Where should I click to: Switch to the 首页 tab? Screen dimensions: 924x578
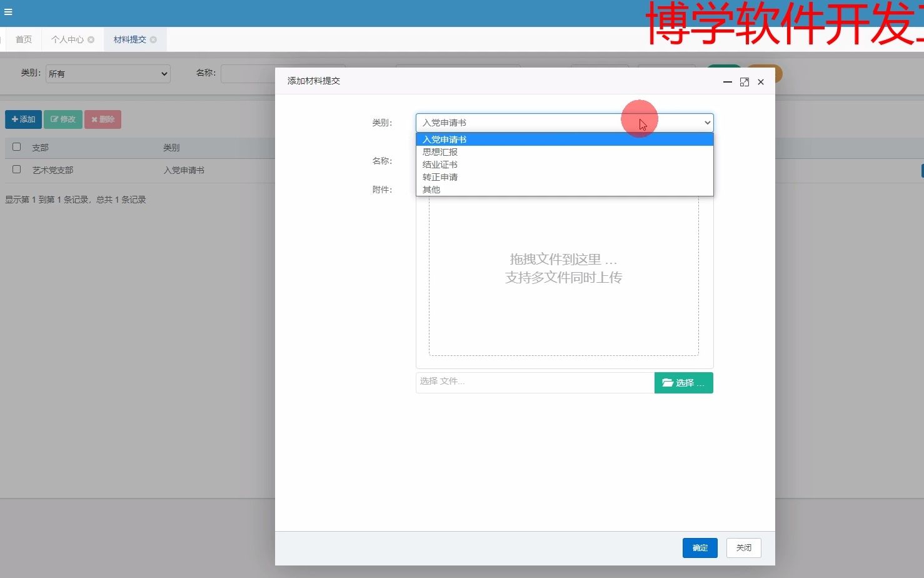[24, 39]
